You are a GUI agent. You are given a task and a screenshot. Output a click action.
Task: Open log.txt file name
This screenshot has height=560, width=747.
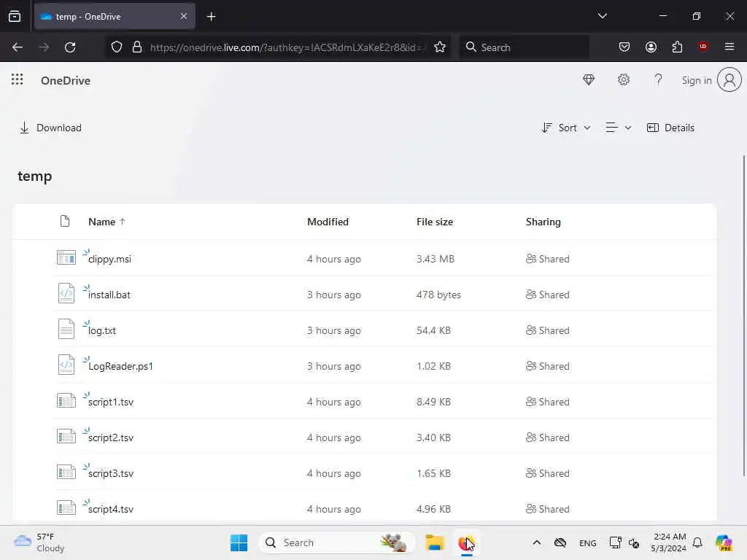102,330
